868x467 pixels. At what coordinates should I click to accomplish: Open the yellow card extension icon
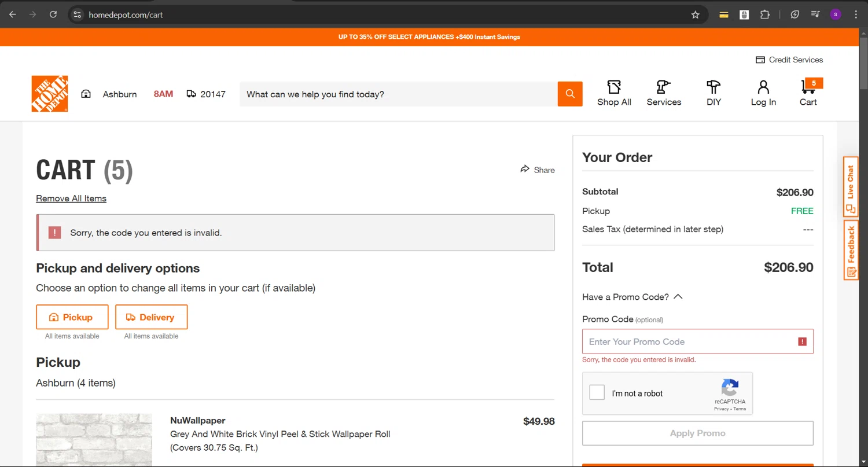(724, 15)
